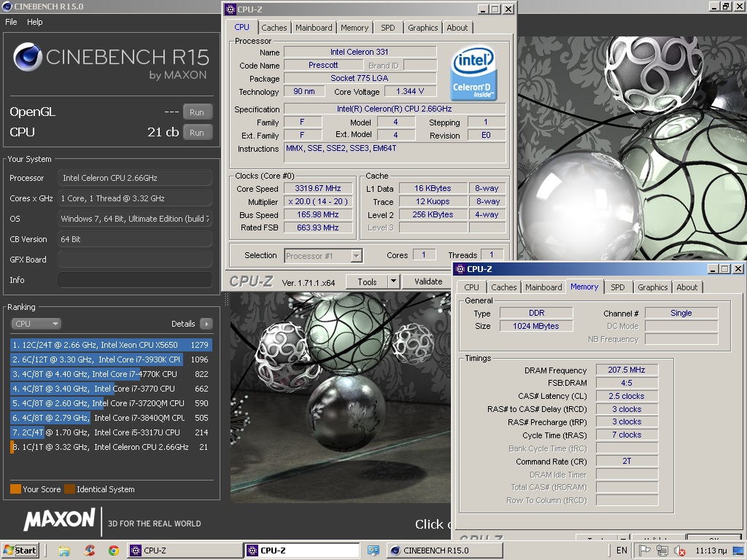Open the red swirl app in quick launch

click(89, 551)
